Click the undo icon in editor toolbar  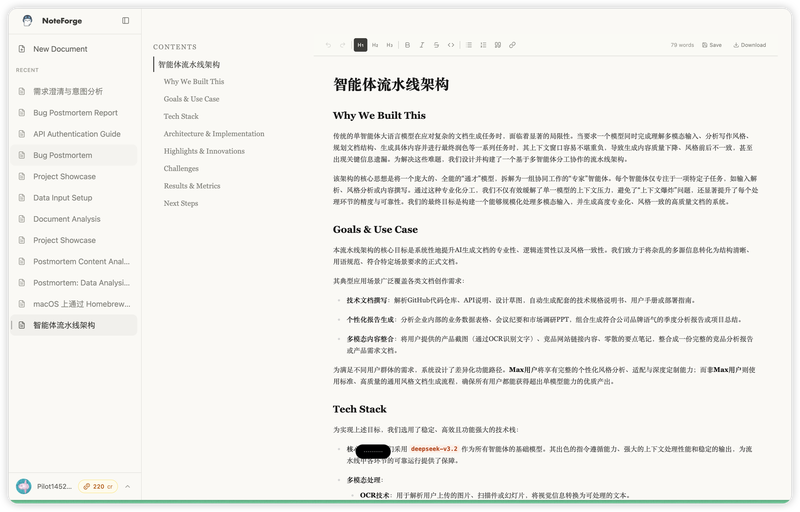[328, 45]
